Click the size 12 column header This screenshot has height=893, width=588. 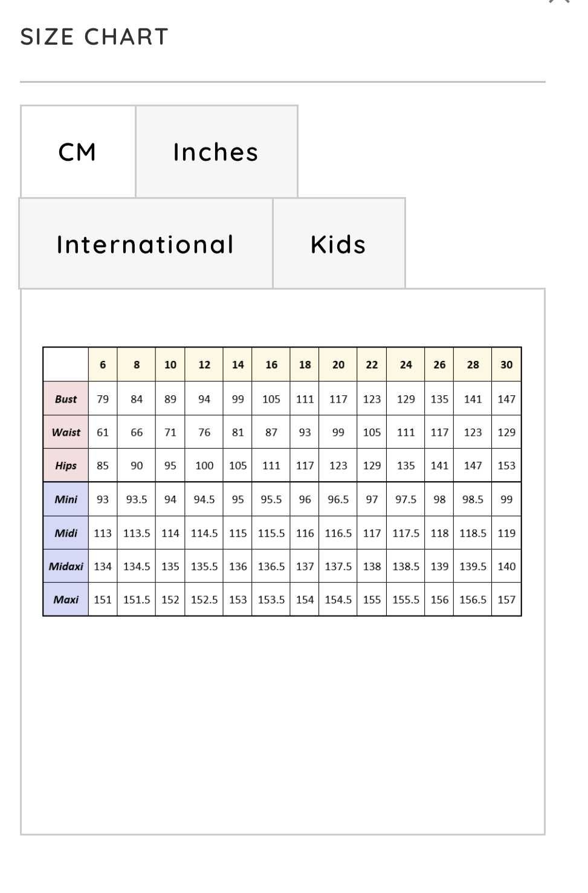[x=204, y=365]
